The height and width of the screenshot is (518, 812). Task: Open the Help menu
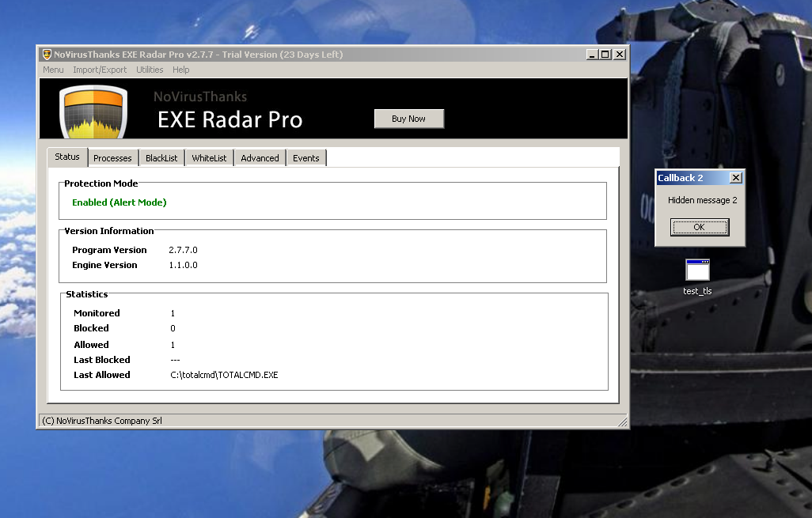click(x=180, y=70)
